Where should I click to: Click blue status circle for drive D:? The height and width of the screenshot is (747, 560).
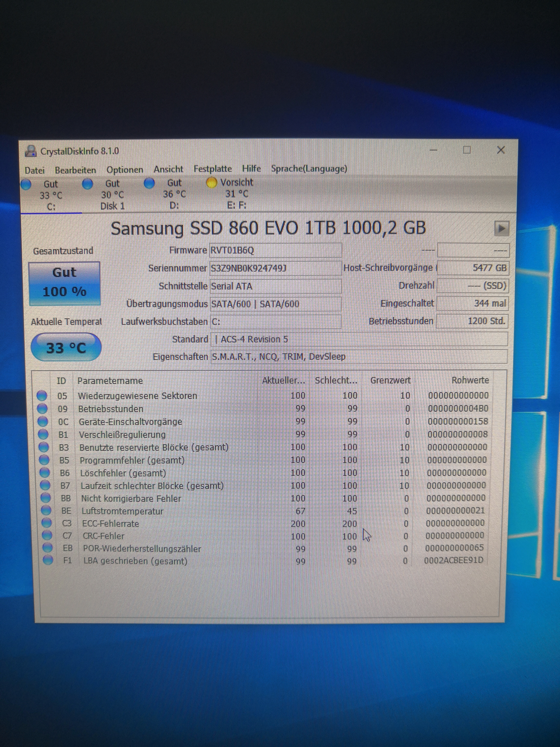149,183
